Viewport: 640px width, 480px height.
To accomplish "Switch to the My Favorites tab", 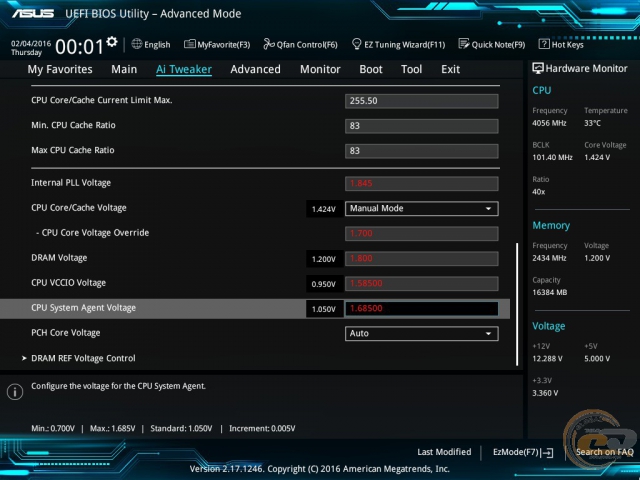I will 60,69.
